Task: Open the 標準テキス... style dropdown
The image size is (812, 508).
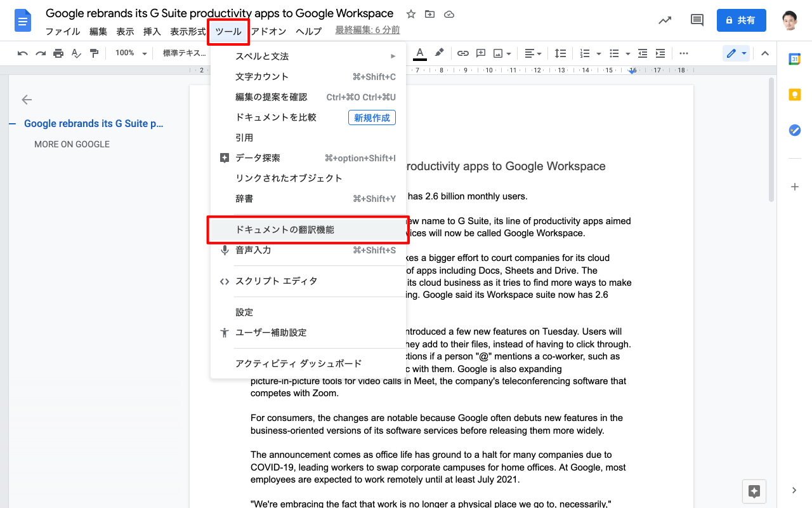Action: (x=185, y=53)
